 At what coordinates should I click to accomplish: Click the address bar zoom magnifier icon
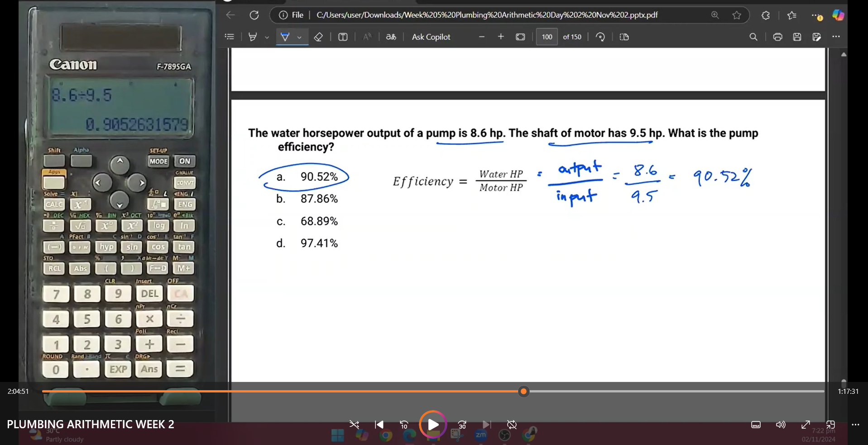pos(715,15)
